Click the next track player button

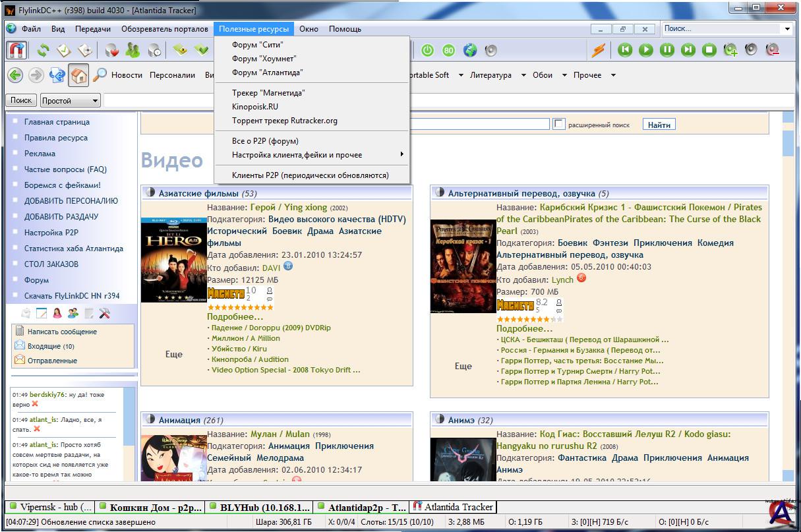pos(688,50)
